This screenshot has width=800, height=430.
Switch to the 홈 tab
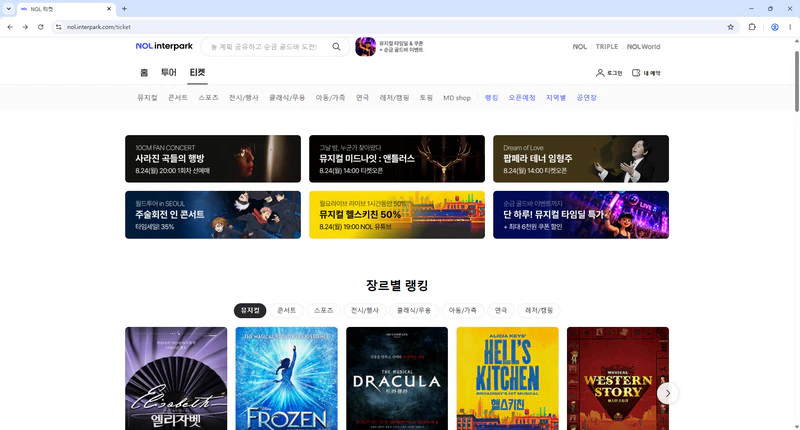coord(144,72)
